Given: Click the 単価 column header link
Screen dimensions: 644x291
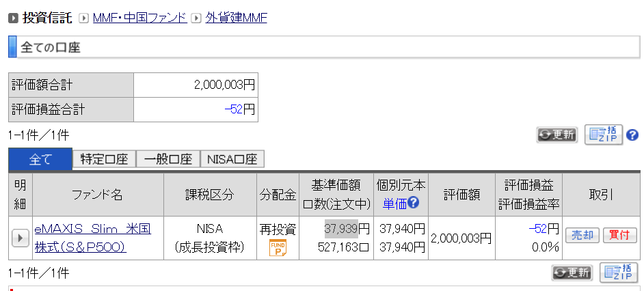Looking at the screenshot, I should point(394,203).
